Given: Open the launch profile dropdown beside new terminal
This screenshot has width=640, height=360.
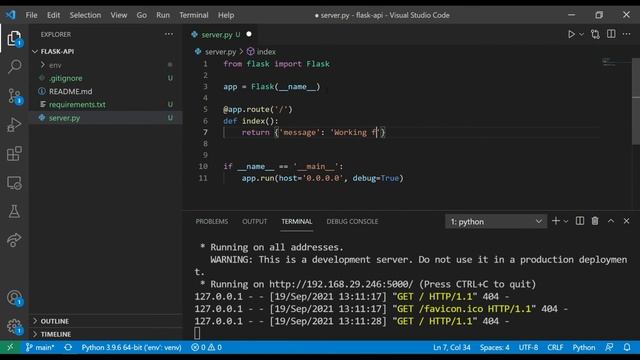Looking at the screenshot, I should (x=566, y=221).
